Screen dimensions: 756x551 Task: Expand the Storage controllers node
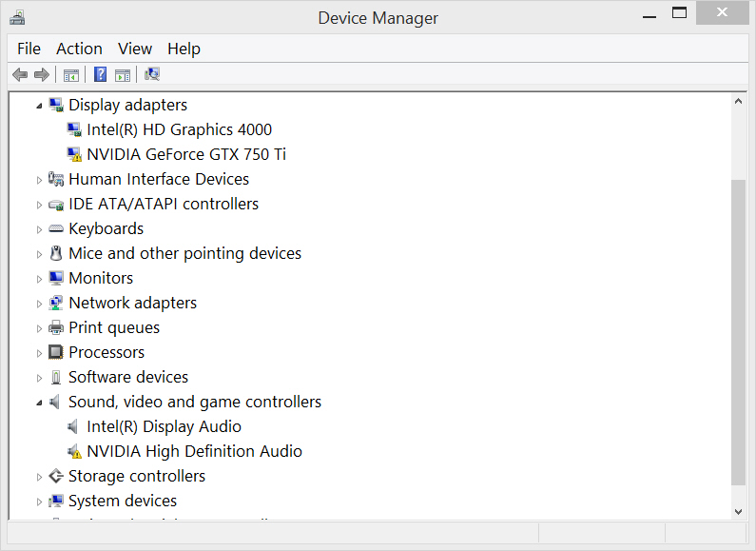39,477
